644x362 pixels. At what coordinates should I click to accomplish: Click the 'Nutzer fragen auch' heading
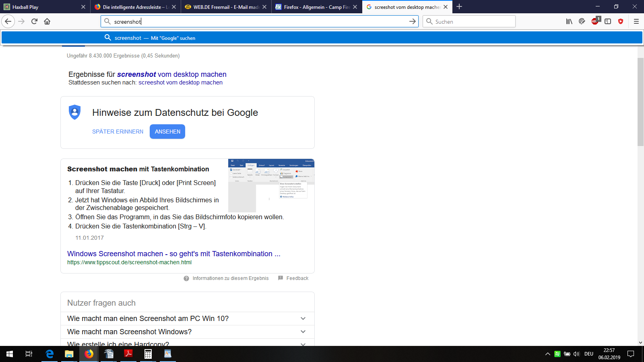[x=101, y=303]
